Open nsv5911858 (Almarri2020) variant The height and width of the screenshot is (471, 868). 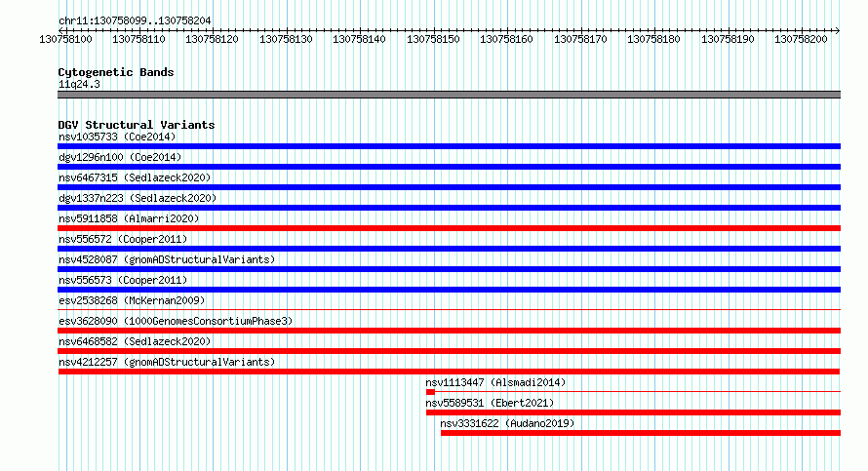[129, 218]
